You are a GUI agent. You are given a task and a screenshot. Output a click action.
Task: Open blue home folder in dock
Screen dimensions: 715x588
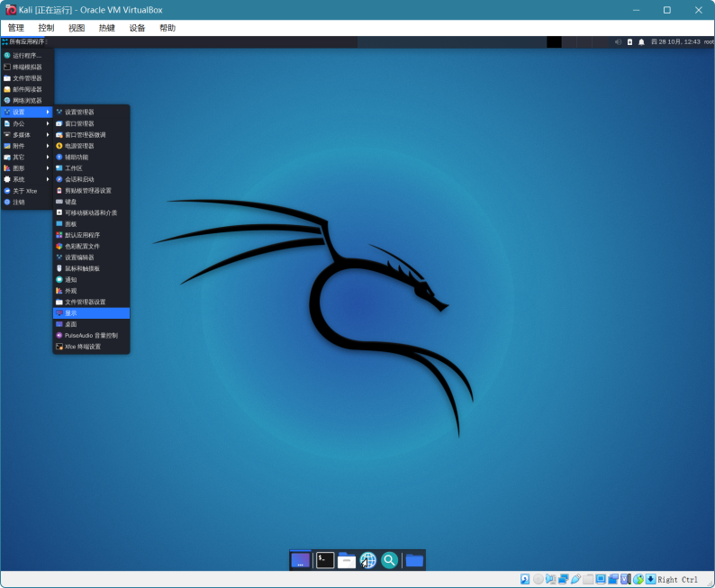414,560
